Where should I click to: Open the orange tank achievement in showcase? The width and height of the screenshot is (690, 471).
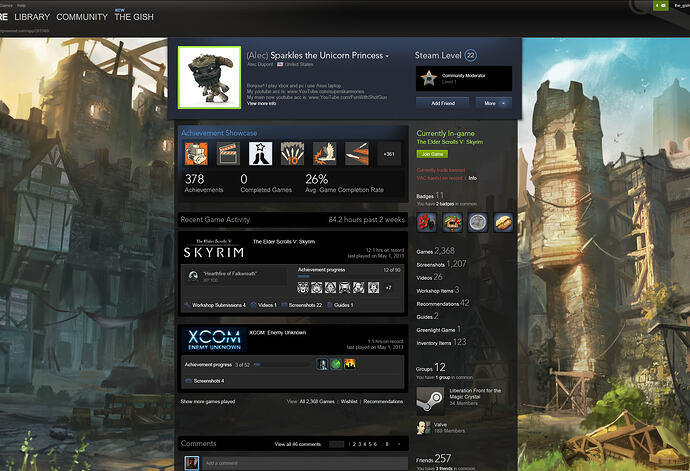(x=196, y=154)
